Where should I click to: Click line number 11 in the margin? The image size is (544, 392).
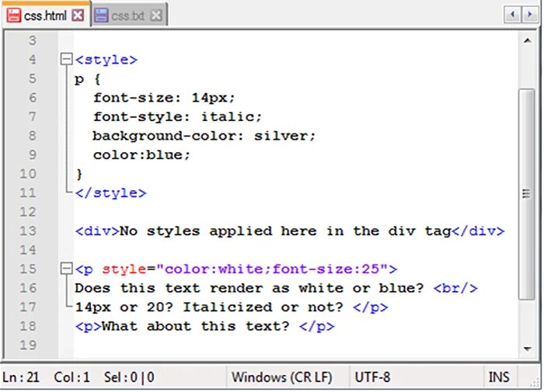coord(28,193)
